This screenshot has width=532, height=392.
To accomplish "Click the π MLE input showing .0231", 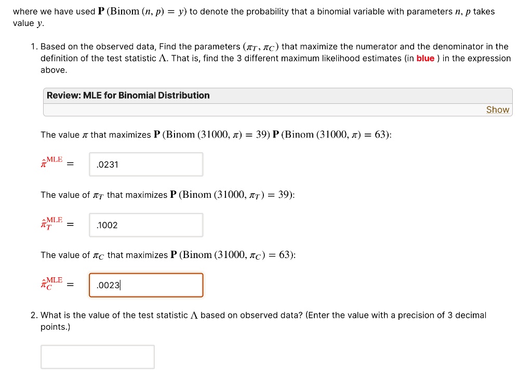I will point(146,164).
